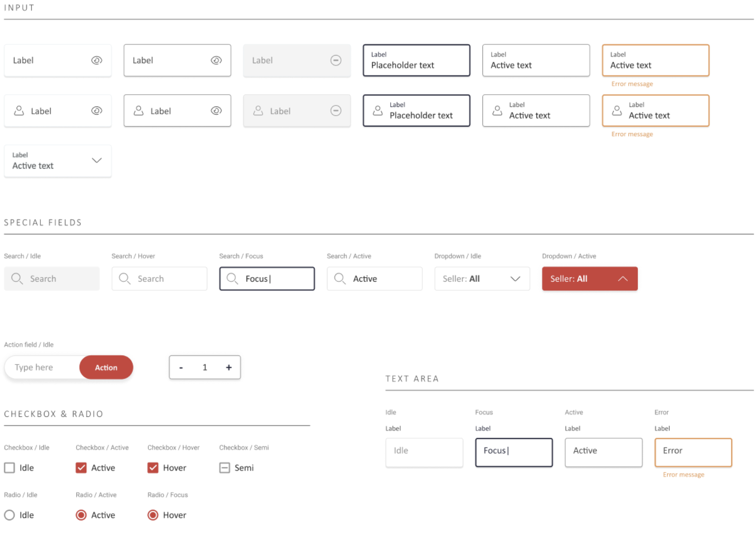756x533 pixels.
Task: Expand the white Seller: All dropdown
Action: pos(515,279)
